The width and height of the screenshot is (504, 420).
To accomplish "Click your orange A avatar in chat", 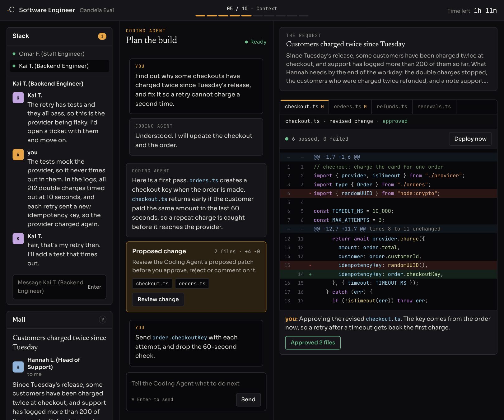I will coord(18,155).
